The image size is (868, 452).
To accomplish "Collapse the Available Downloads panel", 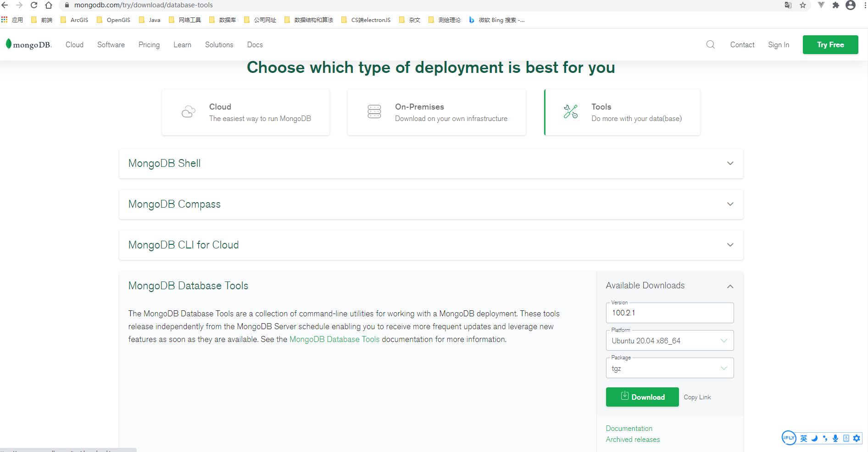I will point(730,286).
